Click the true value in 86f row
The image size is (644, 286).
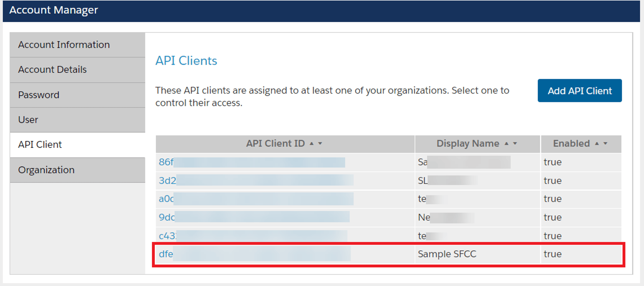point(553,162)
